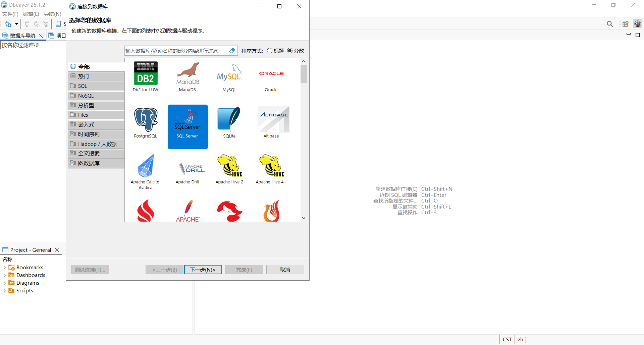Switch to the Project - General tab

click(31, 250)
